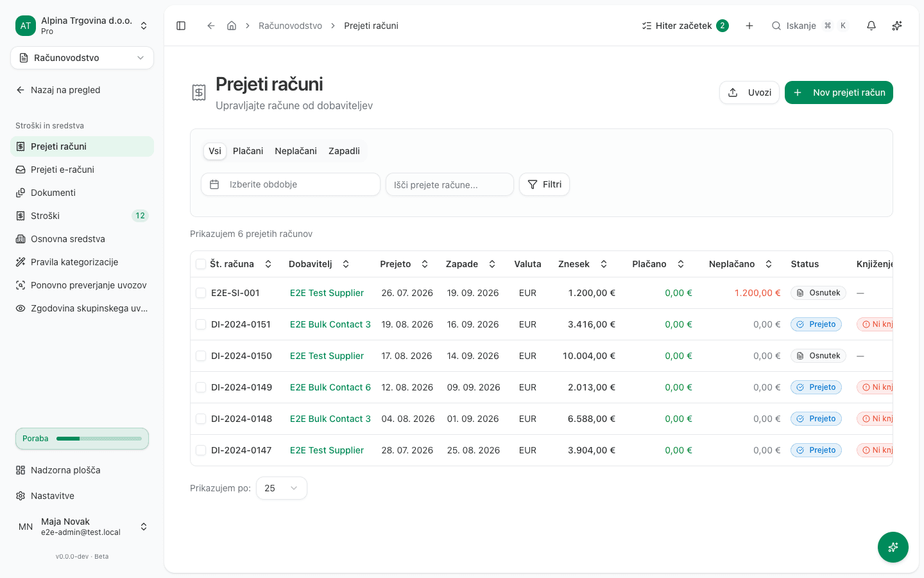Open Pravila kategorizacije in sidebar

pos(82,262)
